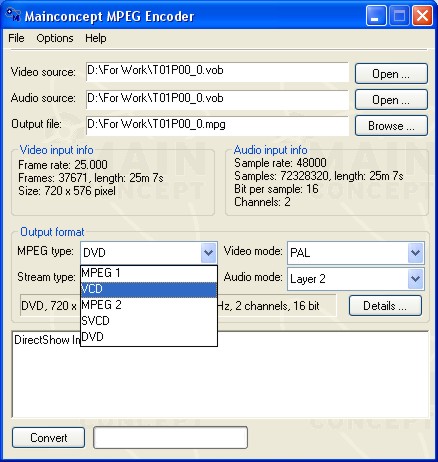Image resolution: width=438 pixels, height=462 pixels.
Task: Click the Output file path field
Action: click(x=217, y=125)
